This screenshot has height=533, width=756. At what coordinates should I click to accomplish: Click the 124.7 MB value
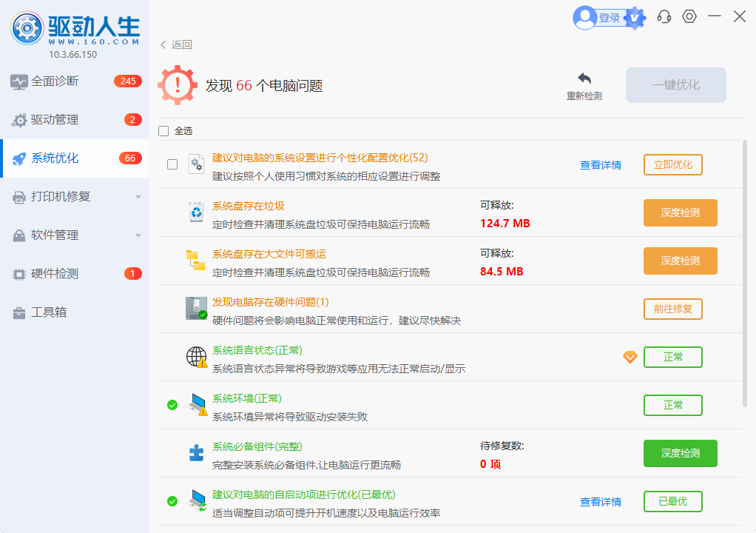click(504, 224)
